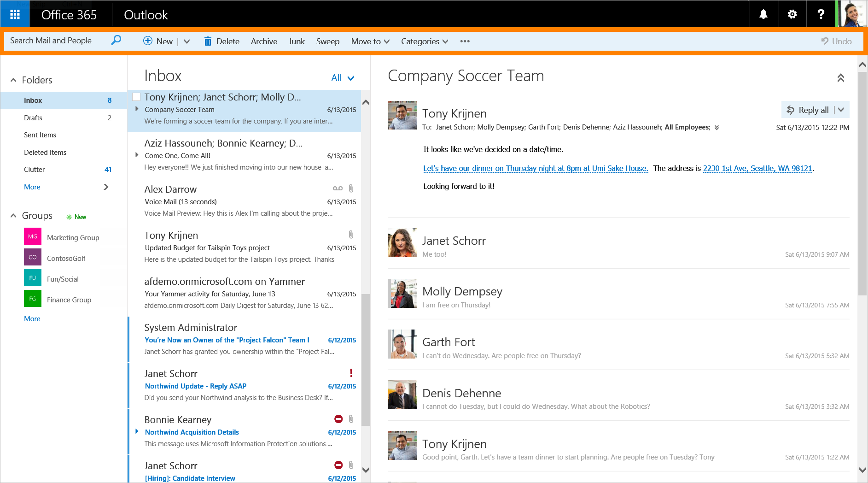
Task: Open the Umi Sake House dinner link
Action: [x=535, y=168]
